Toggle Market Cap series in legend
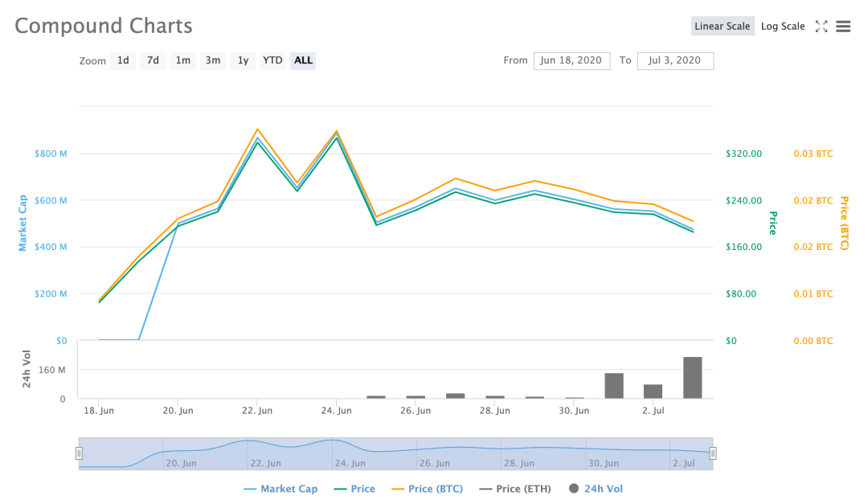Image resolution: width=868 pixels, height=500 pixels. [280, 489]
